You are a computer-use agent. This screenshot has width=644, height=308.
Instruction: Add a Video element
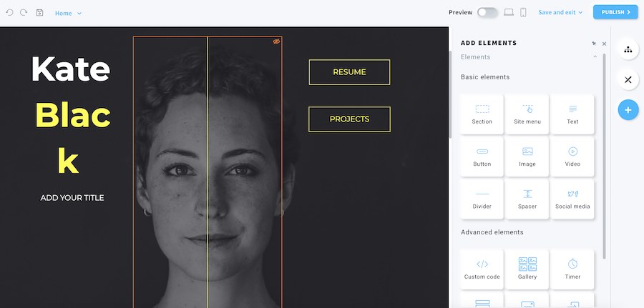point(572,157)
